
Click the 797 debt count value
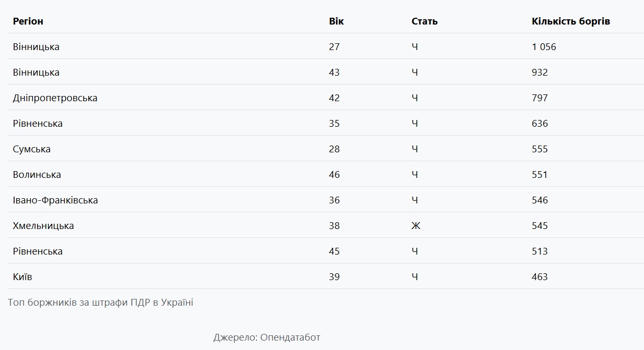[540, 98]
